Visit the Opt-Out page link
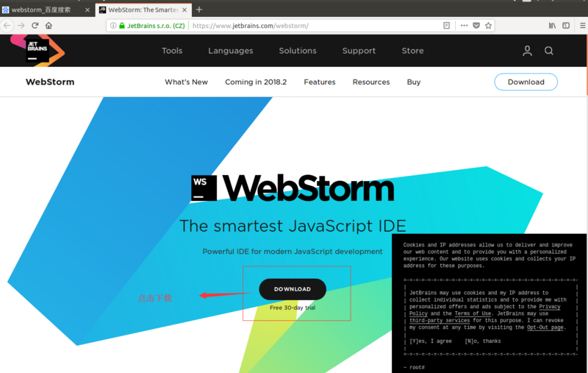 545,327
